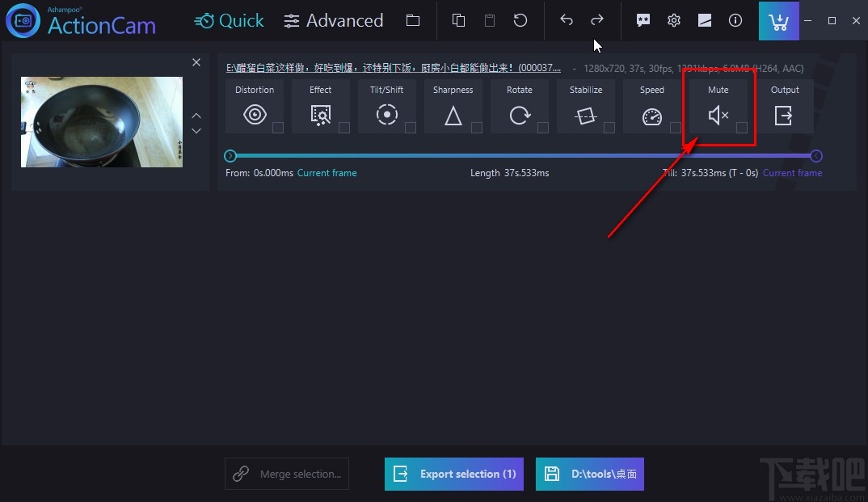Move the video down in list
Image resolution: width=868 pixels, height=502 pixels.
196,131
